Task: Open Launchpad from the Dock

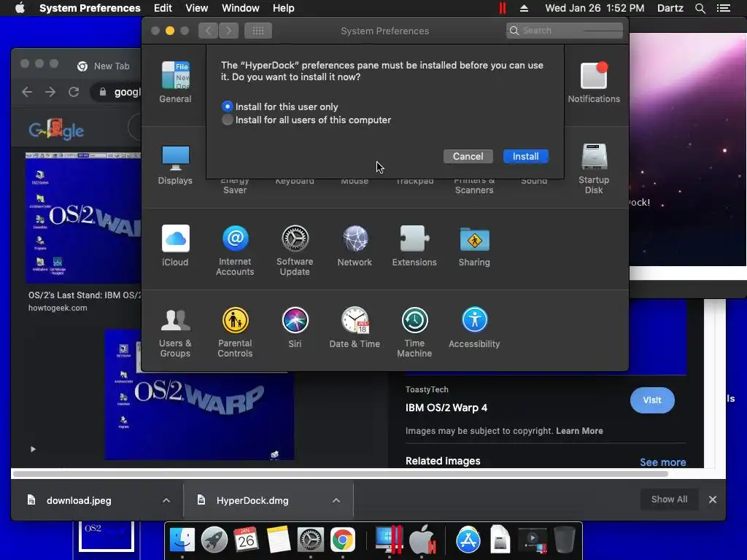Action: click(214, 540)
